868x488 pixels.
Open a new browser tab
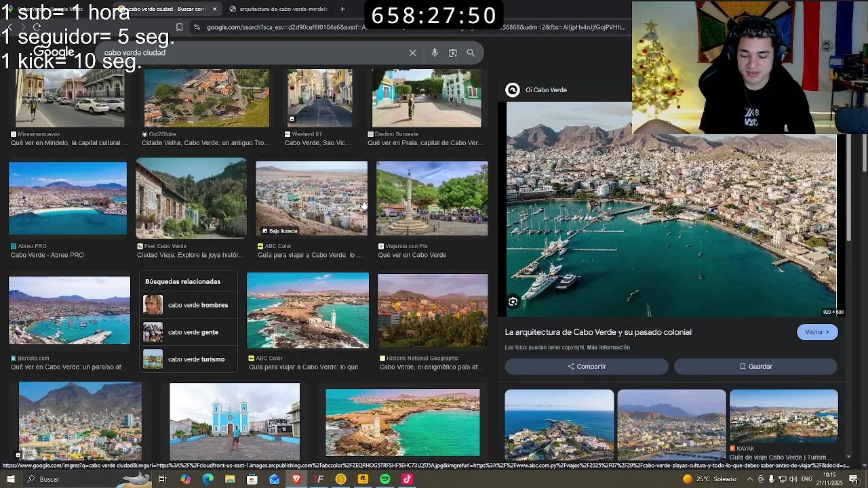point(342,9)
